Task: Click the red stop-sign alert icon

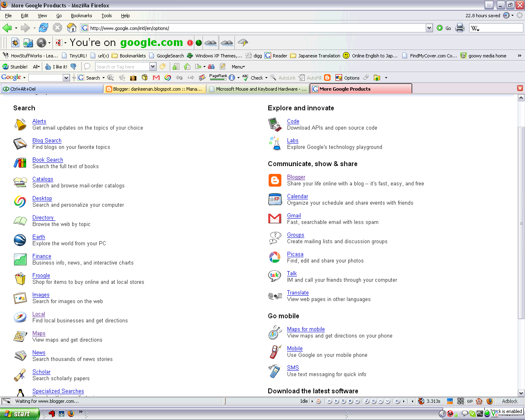Action: [x=190, y=43]
